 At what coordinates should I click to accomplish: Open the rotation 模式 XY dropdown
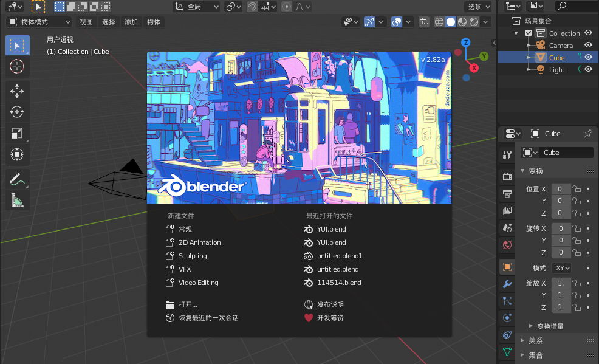561,268
